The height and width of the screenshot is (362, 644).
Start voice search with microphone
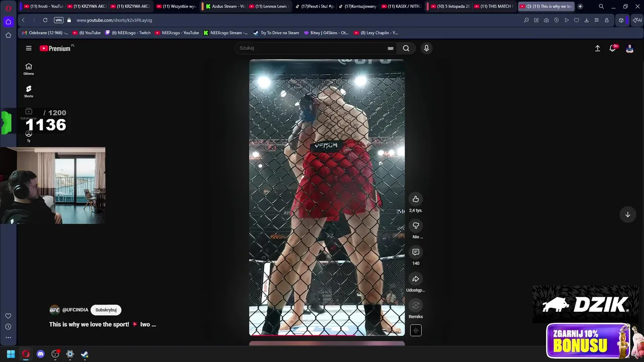point(426,48)
